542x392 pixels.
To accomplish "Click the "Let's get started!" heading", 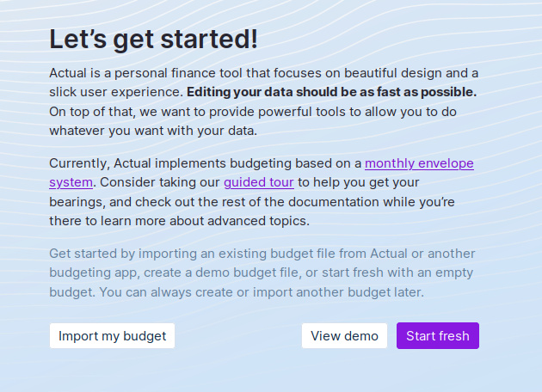I will pyautogui.click(x=153, y=40).
